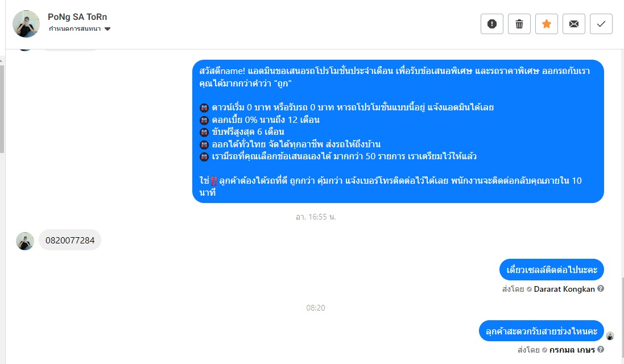624x364 pixels.
Task: Open PoNg SA ToRn's header profile picture
Action: (x=26, y=24)
